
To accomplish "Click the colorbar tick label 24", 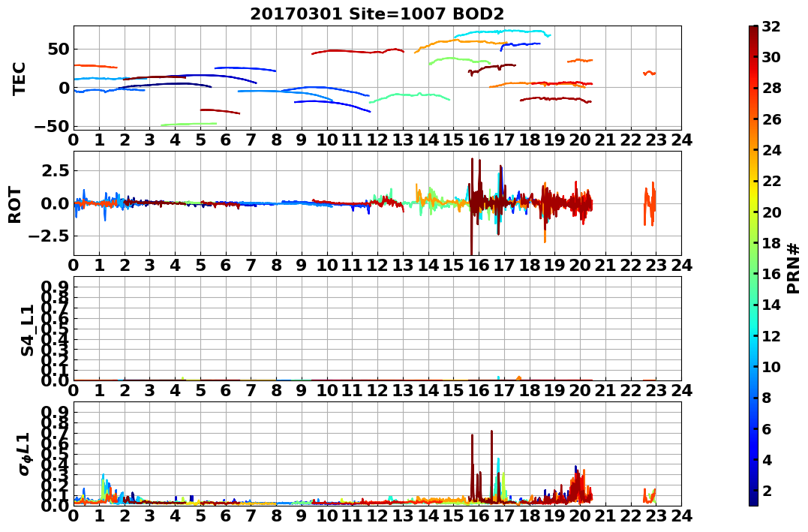I will (771, 150).
